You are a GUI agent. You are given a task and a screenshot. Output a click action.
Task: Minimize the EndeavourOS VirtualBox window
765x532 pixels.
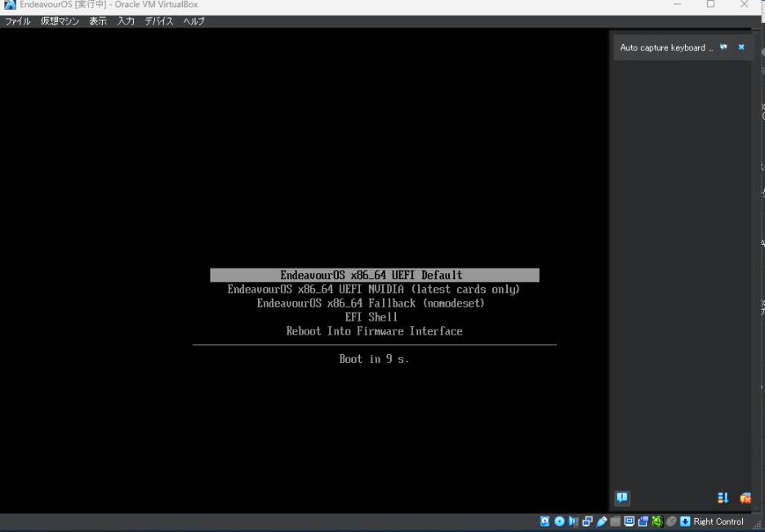(x=678, y=4)
